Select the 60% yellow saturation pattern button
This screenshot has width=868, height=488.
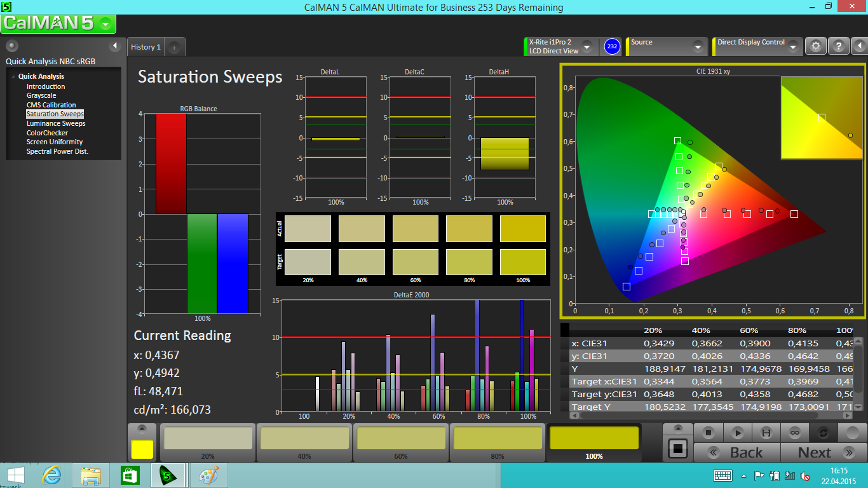pos(401,443)
